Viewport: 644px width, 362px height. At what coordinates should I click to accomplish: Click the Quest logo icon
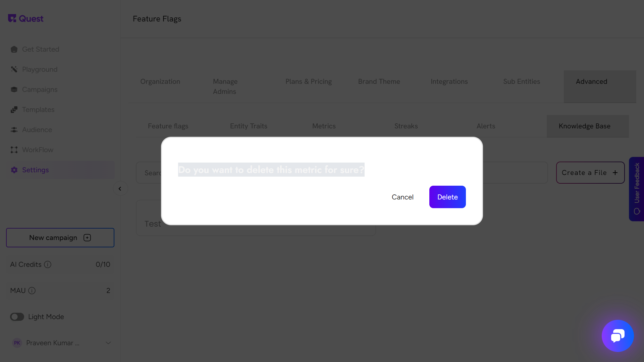[12, 18]
